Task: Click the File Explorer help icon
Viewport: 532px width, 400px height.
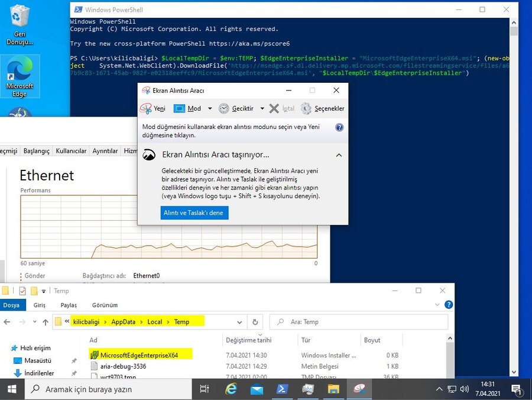Action: tap(449, 305)
